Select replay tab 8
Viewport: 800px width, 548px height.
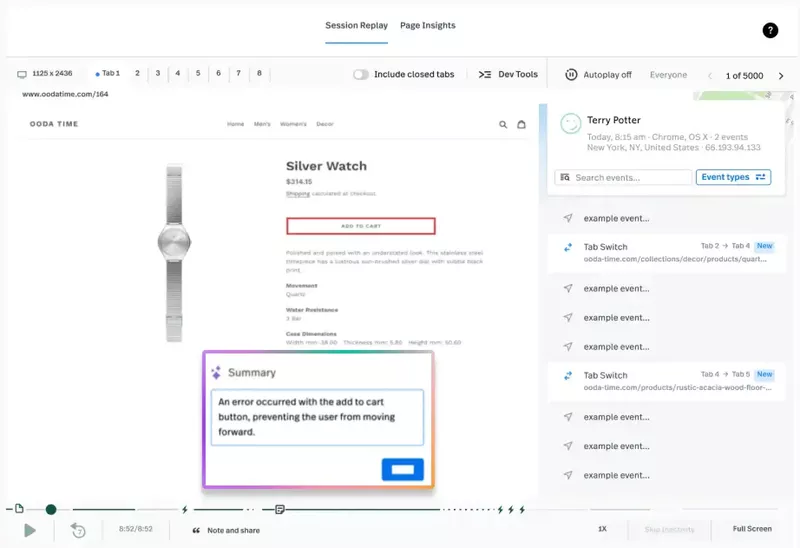[x=259, y=73]
